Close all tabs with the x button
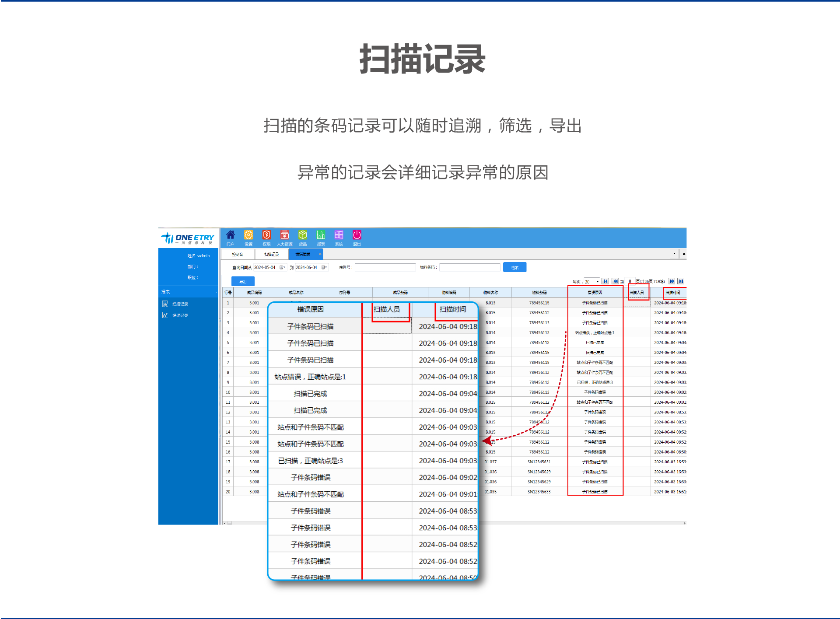Viewport: 840px width, 619px height. 684,254
